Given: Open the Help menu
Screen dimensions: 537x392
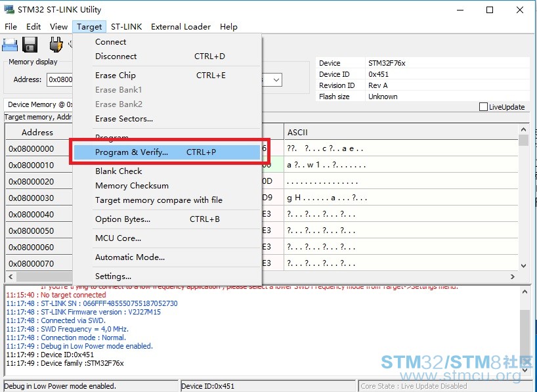Looking at the screenshot, I should click(228, 27).
